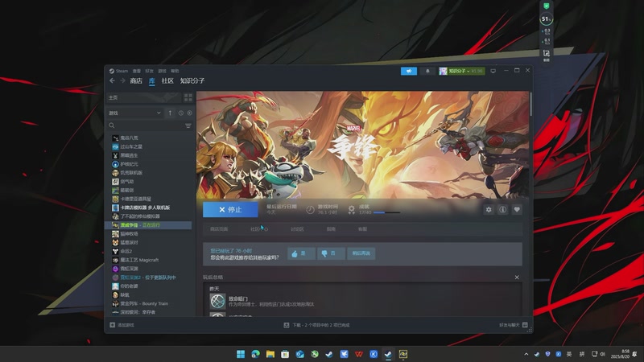Open File Explorer from the taskbar
The image size is (644, 362).
[270, 354]
